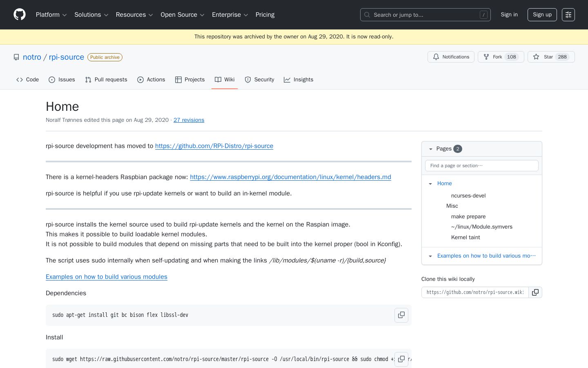The height and width of the screenshot is (368, 588).
Task: Expand the Resources menu
Action: pos(134,15)
